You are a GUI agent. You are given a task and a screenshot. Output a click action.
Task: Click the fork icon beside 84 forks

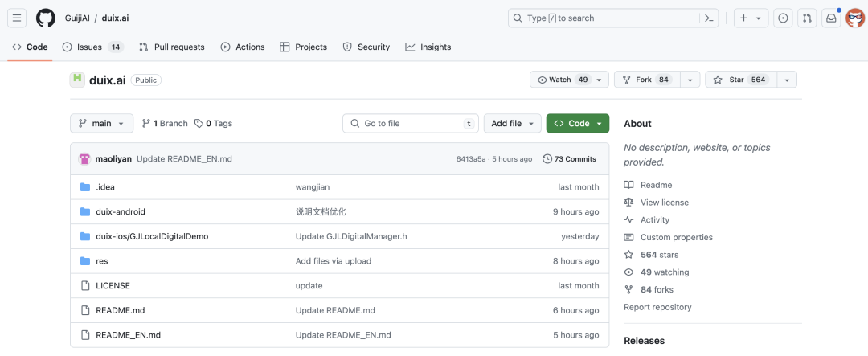pos(628,289)
